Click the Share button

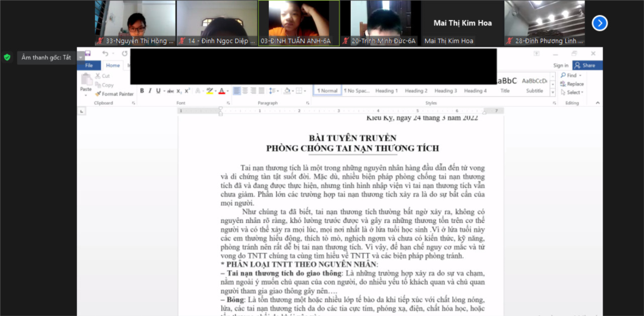point(586,65)
